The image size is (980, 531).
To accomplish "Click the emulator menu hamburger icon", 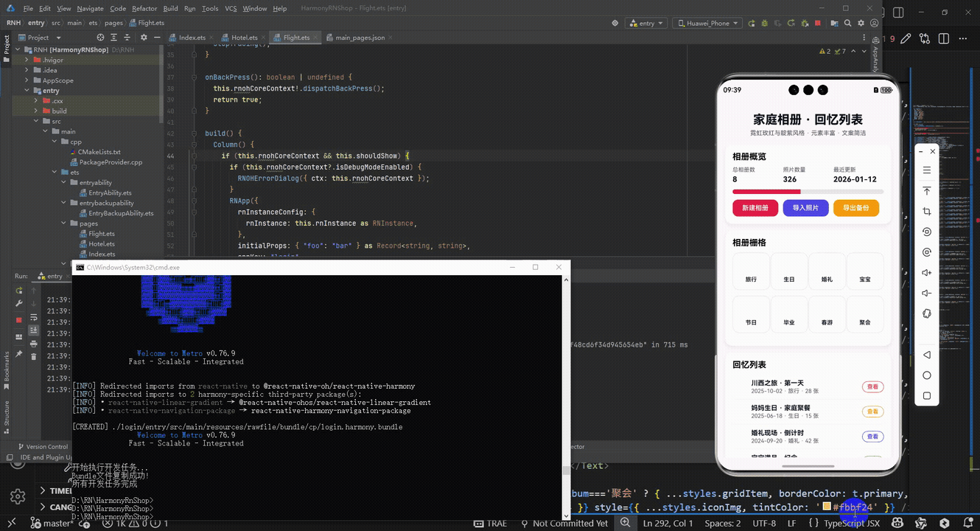I will (x=927, y=170).
